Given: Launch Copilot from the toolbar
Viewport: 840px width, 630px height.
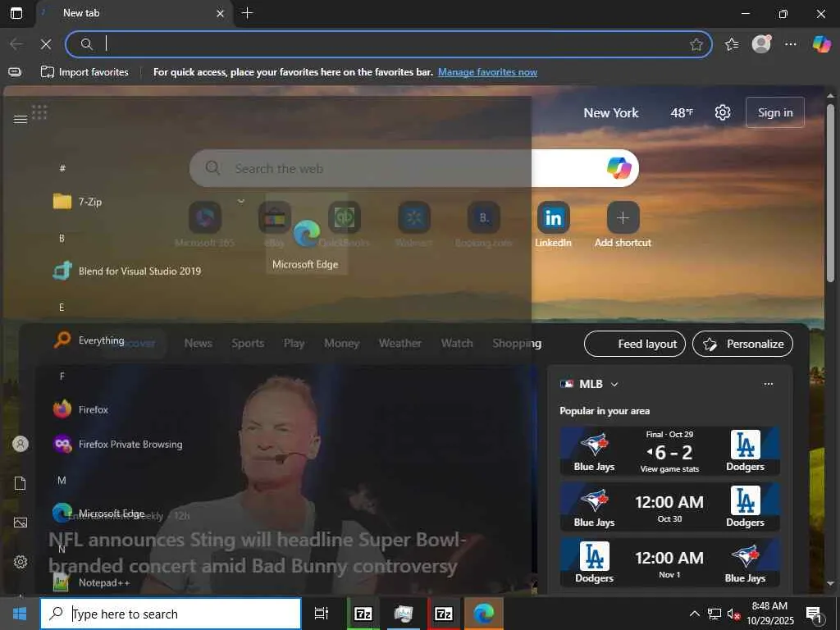Looking at the screenshot, I should pyautogui.click(x=820, y=43).
